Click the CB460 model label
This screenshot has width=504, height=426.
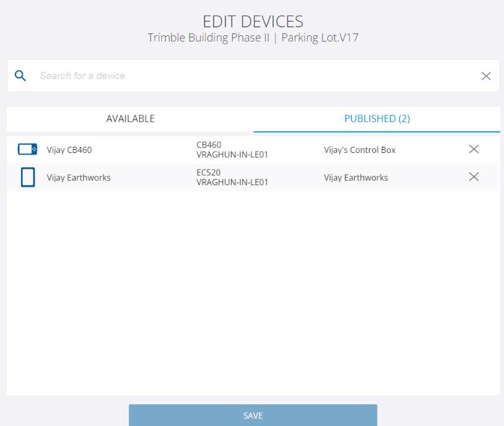[209, 145]
